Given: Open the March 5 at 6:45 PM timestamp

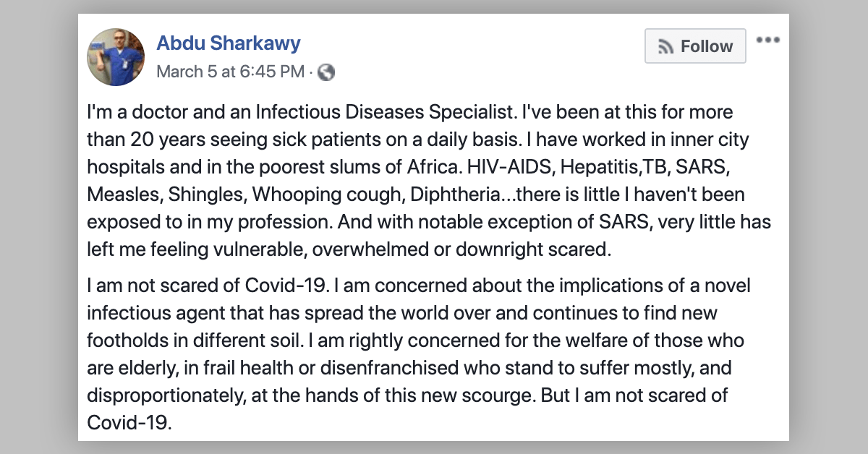Looking at the screenshot, I should click(231, 72).
